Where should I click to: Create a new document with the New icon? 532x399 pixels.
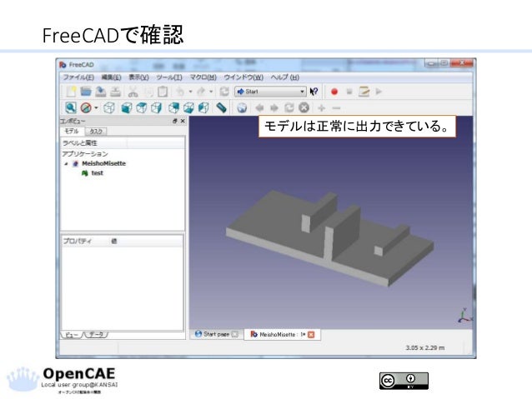[x=71, y=92]
